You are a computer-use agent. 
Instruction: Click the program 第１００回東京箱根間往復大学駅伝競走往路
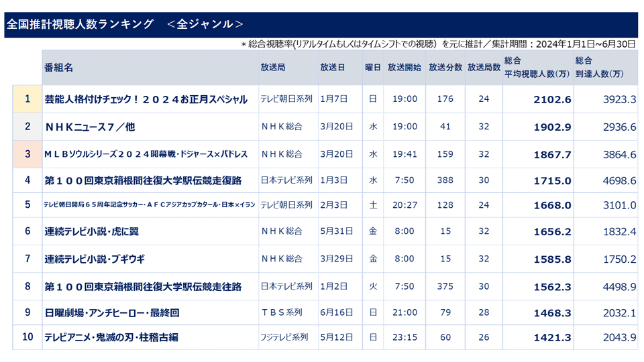click(x=143, y=286)
